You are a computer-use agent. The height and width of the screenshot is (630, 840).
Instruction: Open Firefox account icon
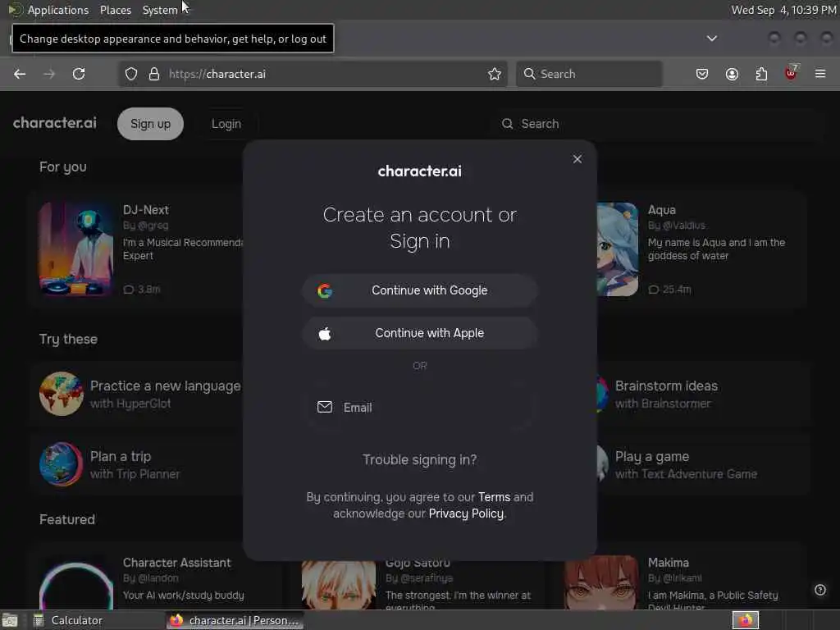[732, 74]
